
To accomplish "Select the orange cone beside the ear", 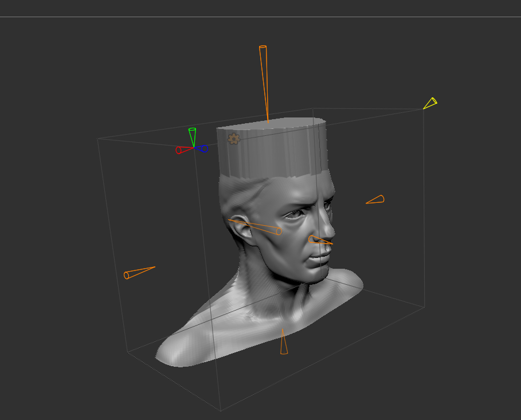I will (x=255, y=227).
